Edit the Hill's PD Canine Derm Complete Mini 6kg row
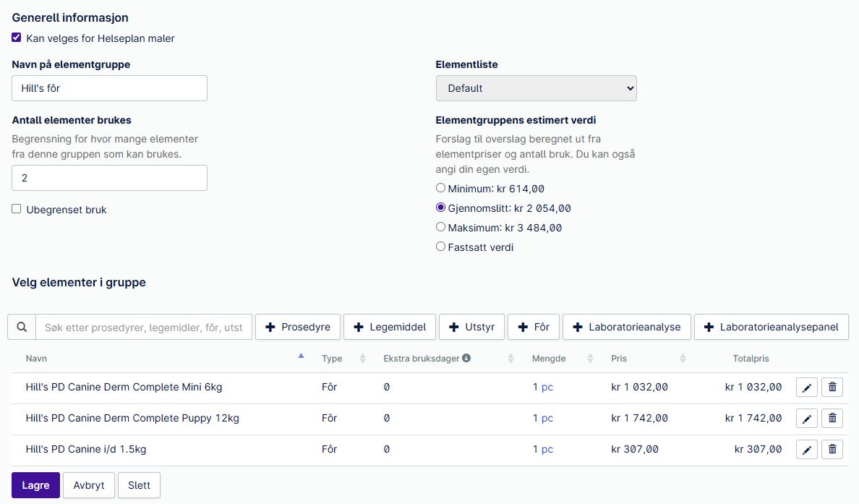The width and height of the screenshot is (859, 504). [x=806, y=388]
